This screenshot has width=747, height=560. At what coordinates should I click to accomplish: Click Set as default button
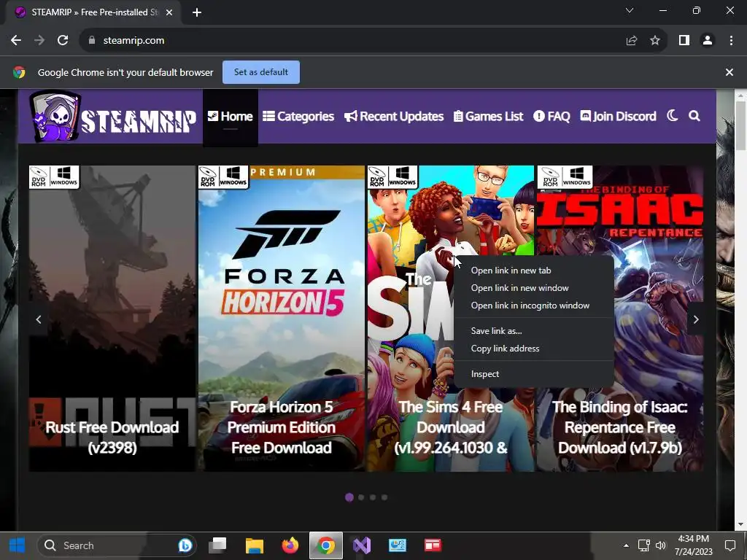261,72
